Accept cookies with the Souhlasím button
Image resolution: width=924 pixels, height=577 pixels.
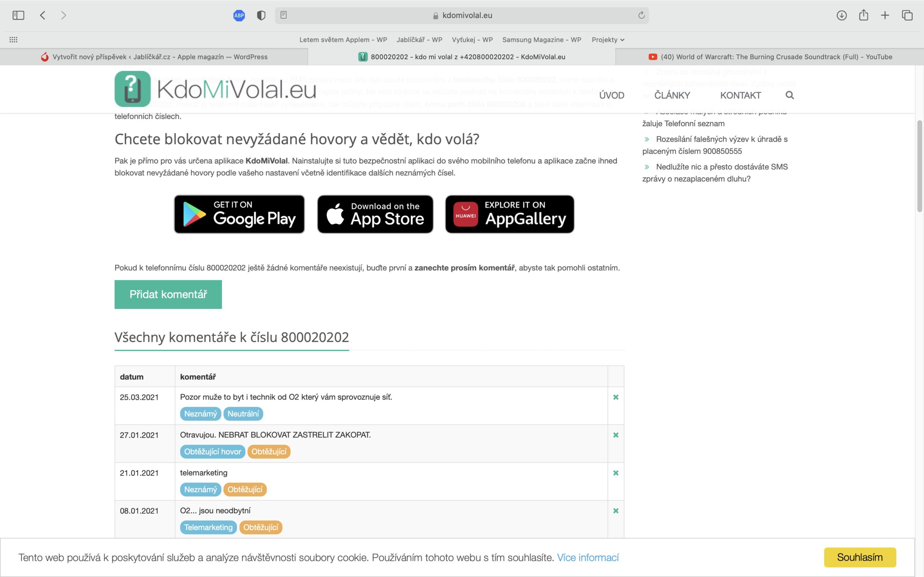pyautogui.click(x=860, y=557)
